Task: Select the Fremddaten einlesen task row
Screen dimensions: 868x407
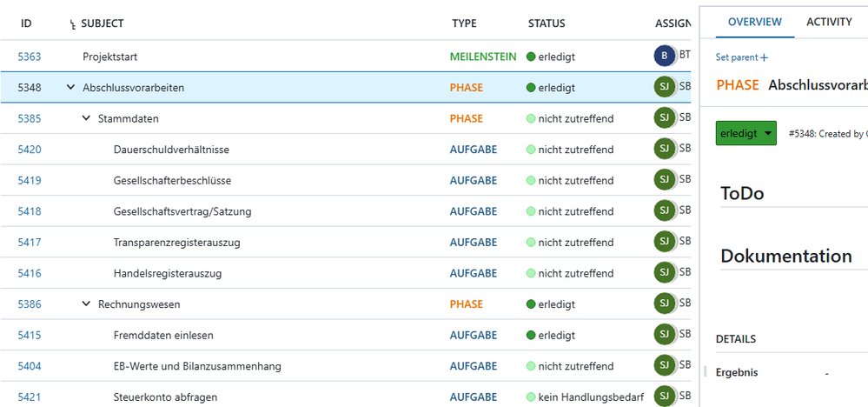Action: 346,335
